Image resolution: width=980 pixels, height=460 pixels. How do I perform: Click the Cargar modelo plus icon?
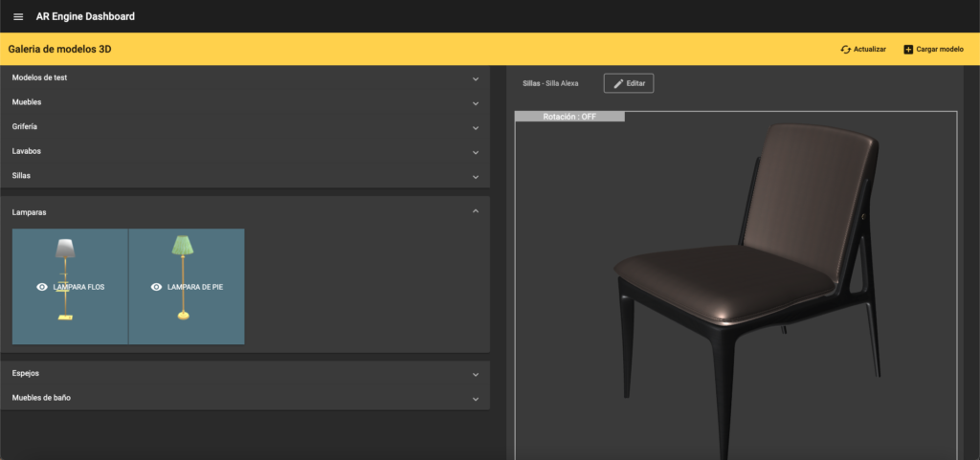pos(908,50)
